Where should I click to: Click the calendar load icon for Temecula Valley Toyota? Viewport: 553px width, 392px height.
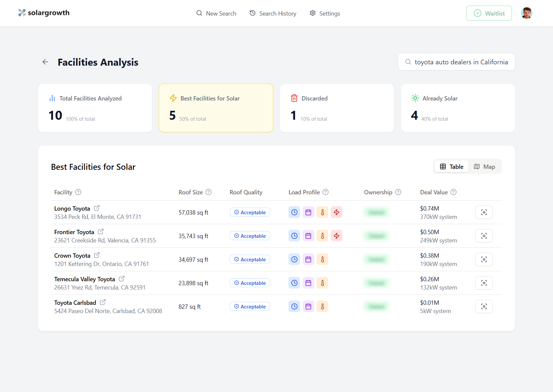[x=308, y=283]
